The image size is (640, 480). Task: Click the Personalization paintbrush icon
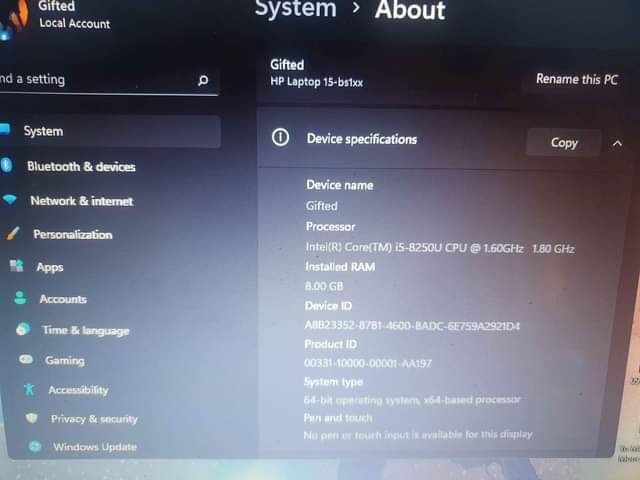(13, 234)
